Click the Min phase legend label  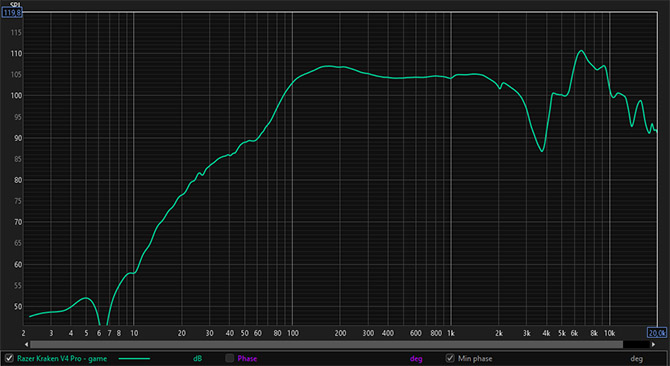[475, 359]
